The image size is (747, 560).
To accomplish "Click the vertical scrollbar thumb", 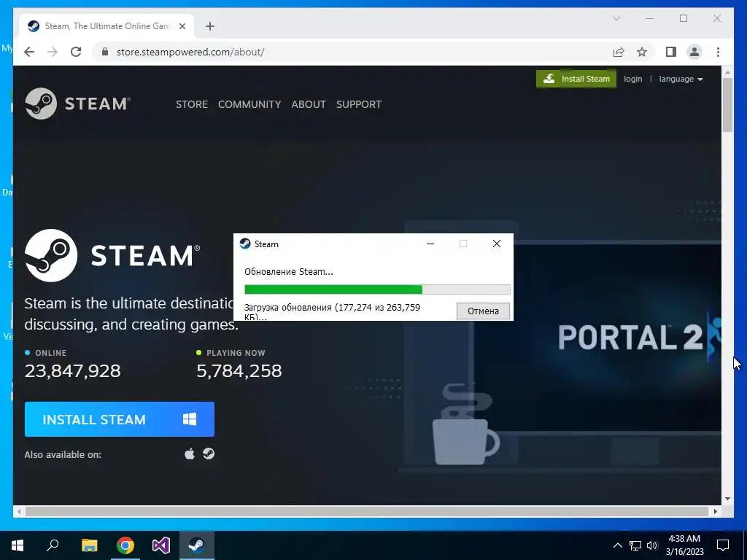I will [x=727, y=105].
